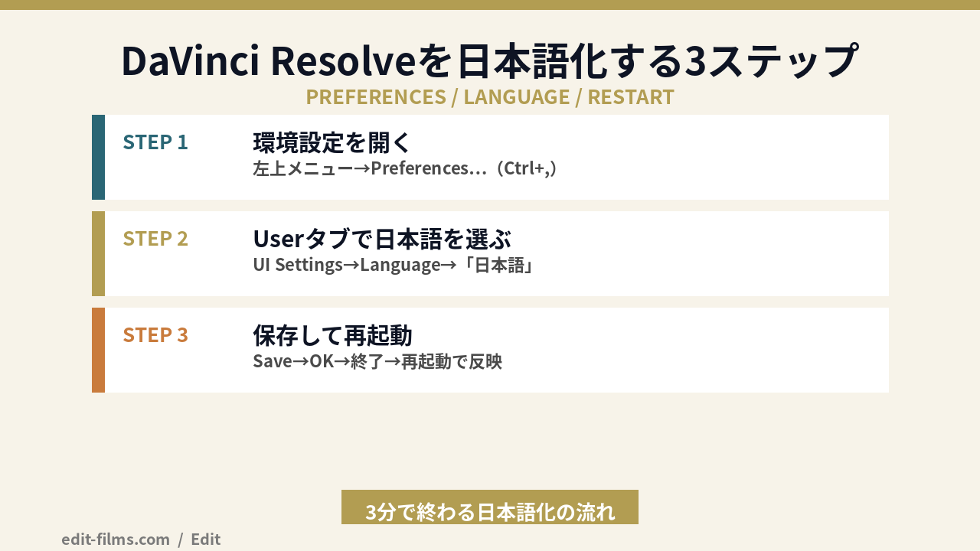This screenshot has width=980, height=551.
Task: Click the footer text 'edit-films.com / Edit'
Action: pos(141,539)
